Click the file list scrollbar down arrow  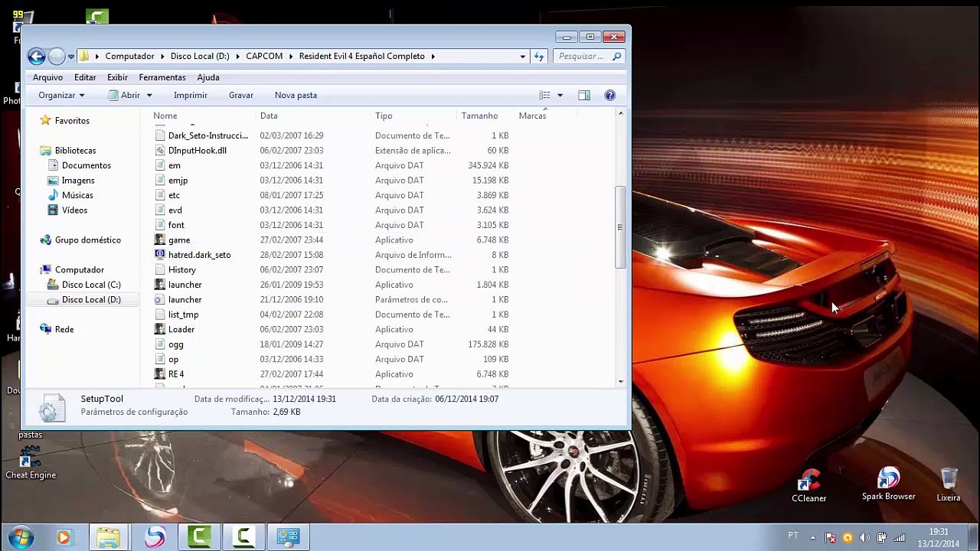click(620, 382)
